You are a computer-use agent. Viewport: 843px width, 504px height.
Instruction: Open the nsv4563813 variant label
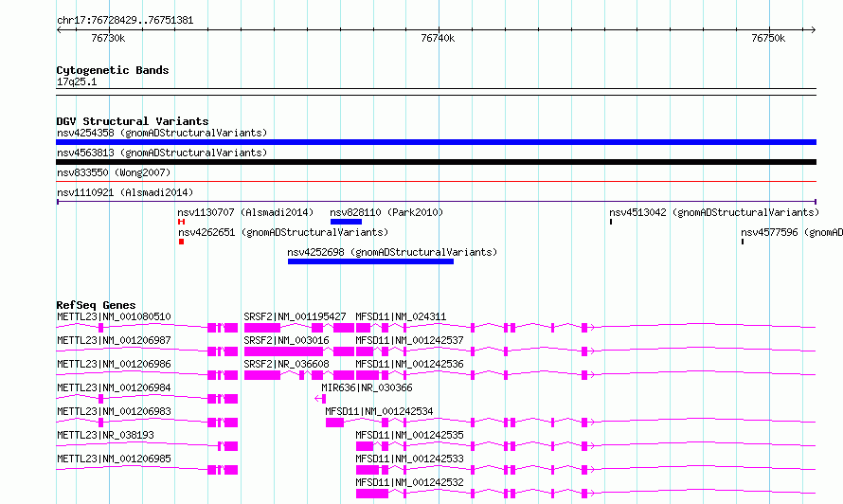162,153
